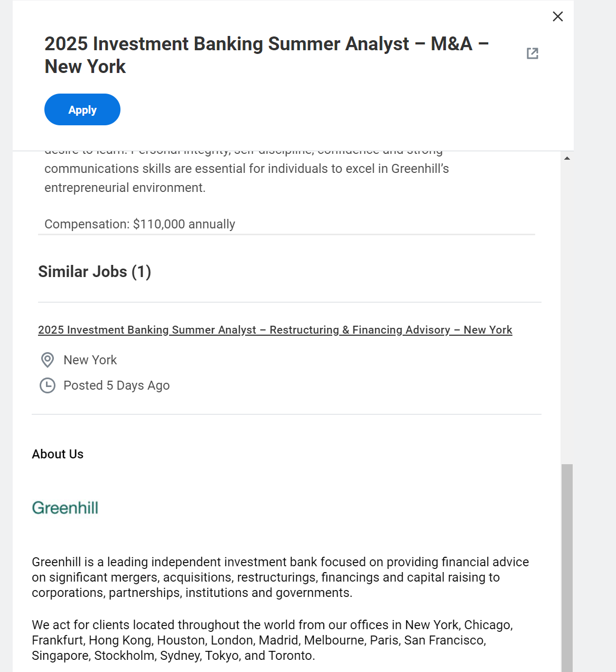This screenshot has width=616, height=672.
Task: Click the Posted 5 Days Ago text
Action: (117, 385)
